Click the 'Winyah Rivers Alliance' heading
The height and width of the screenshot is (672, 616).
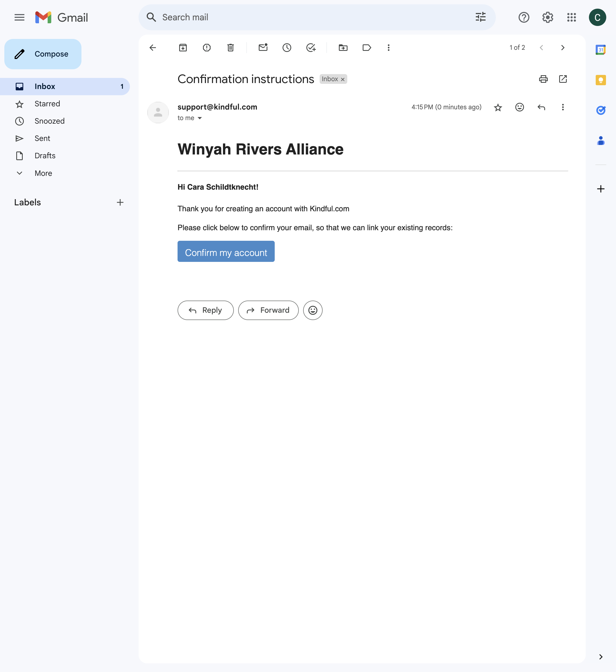[x=260, y=149]
